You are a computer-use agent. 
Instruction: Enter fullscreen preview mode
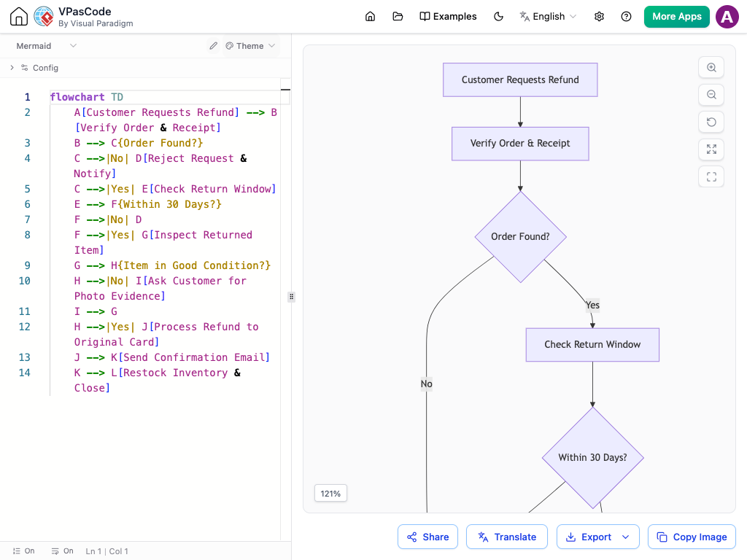point(711,176)
